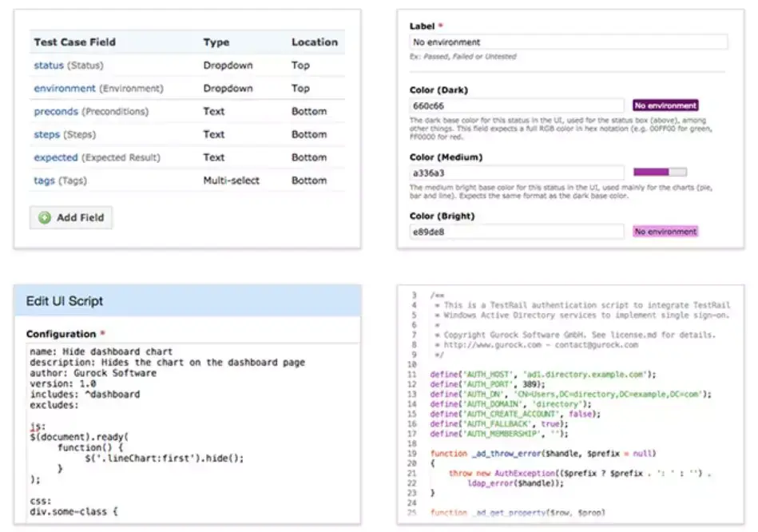The image size is (758, 532).
Task: Click the green plus Add Field icon
Action: (x=45, y=217)
